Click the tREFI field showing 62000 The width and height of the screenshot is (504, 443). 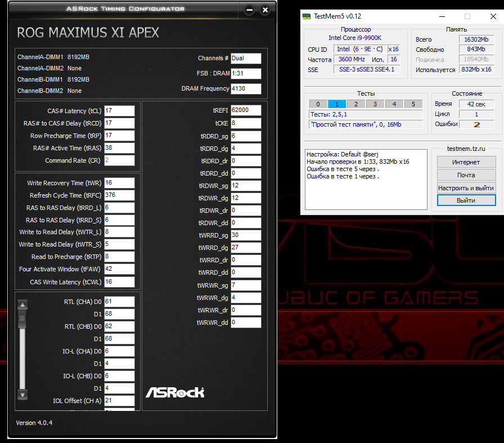click(x=246, y=110)
